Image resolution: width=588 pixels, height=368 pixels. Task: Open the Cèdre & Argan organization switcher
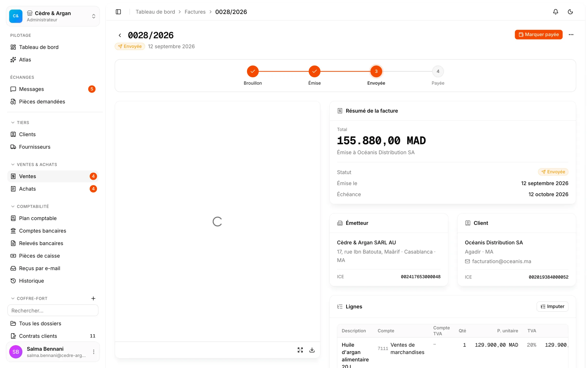pyautogui.click(x=53, y=16)
